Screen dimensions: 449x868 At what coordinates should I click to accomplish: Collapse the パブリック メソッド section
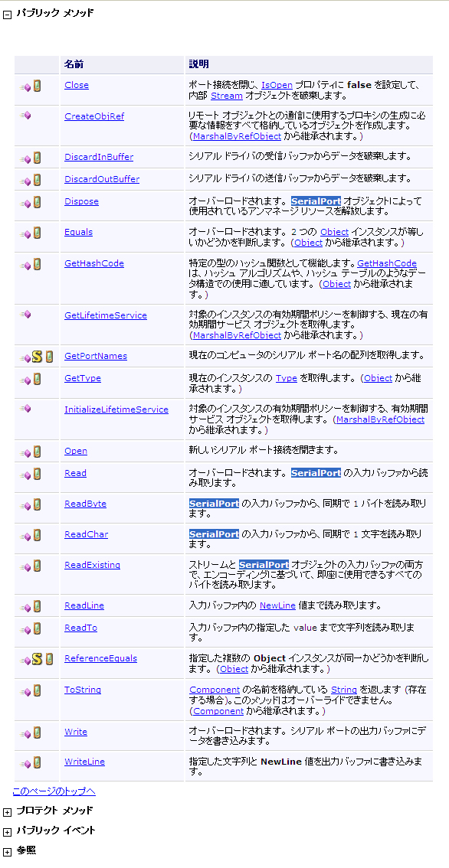click(7, 14)
